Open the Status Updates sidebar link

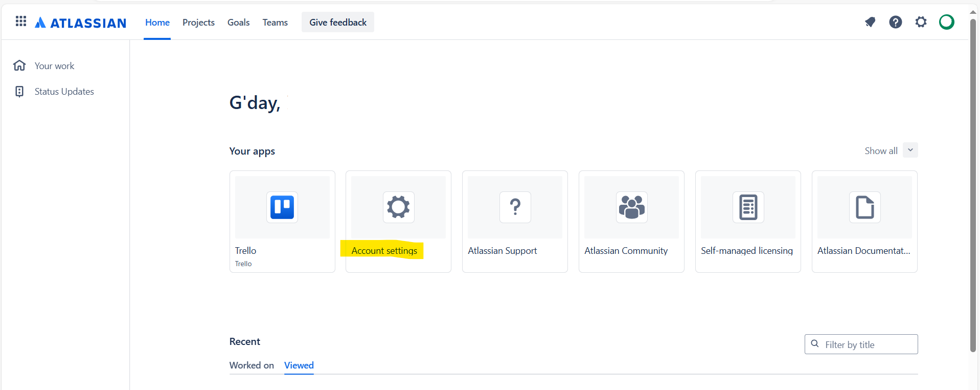tap(64, 92)
